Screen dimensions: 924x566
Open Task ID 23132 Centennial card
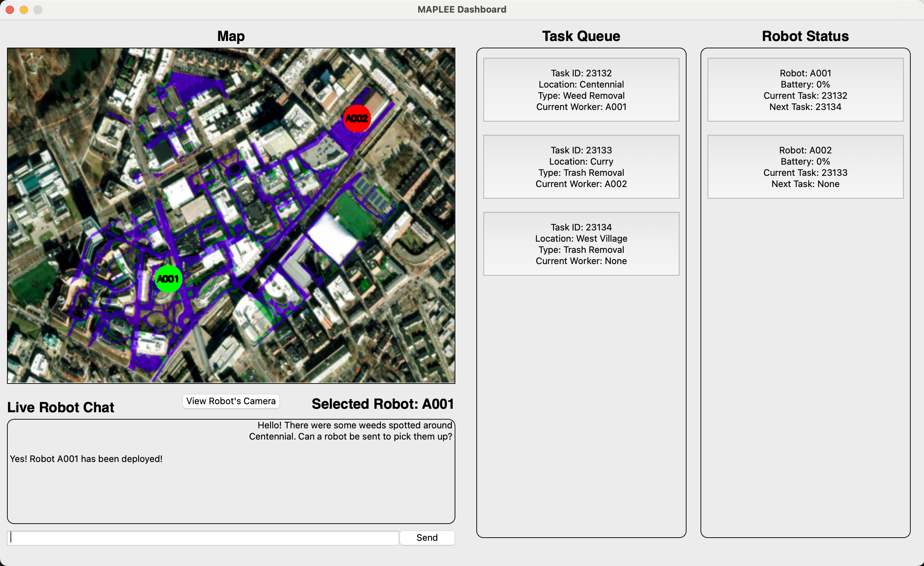(581, 90)
